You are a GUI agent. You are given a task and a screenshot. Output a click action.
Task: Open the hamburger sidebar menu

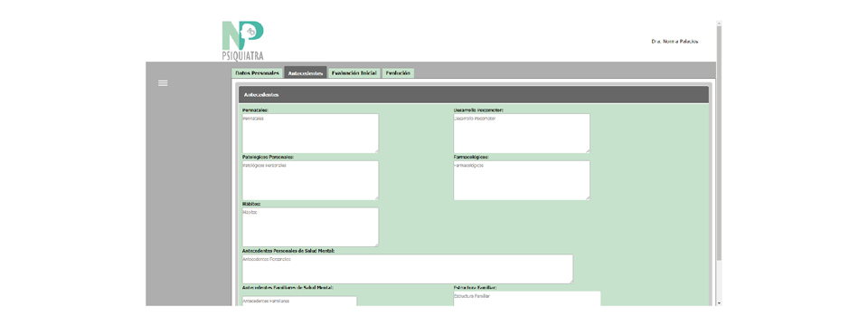163,83
